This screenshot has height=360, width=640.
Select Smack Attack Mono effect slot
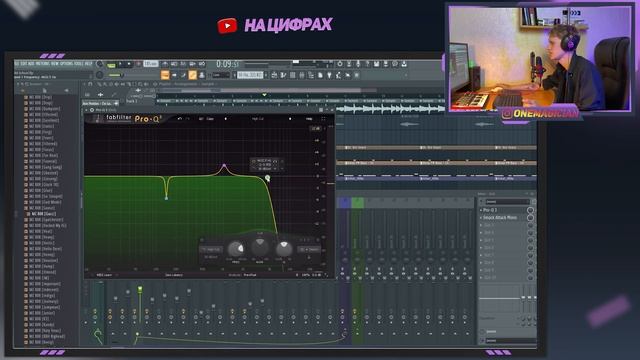504,218
